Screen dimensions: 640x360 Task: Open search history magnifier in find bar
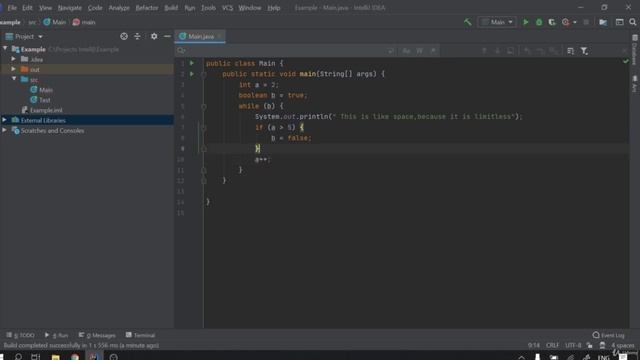tap(181, 50)
